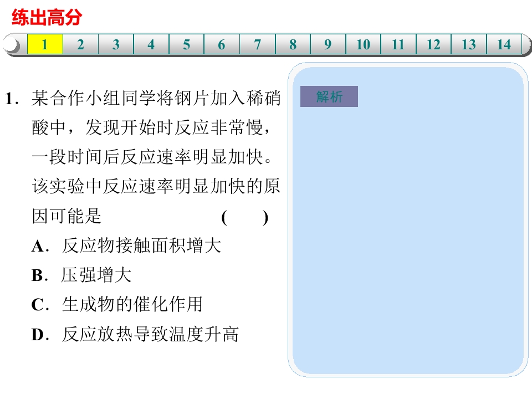The width and height of the screenshot is (532, 399).
Task: Click the 解析 button
Action: (x=329, y=96)
